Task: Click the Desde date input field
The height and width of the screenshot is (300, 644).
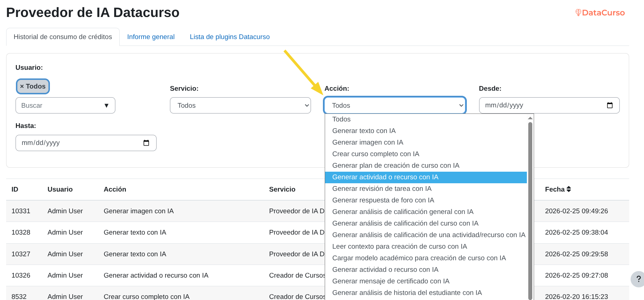Action: coord(542,105)
